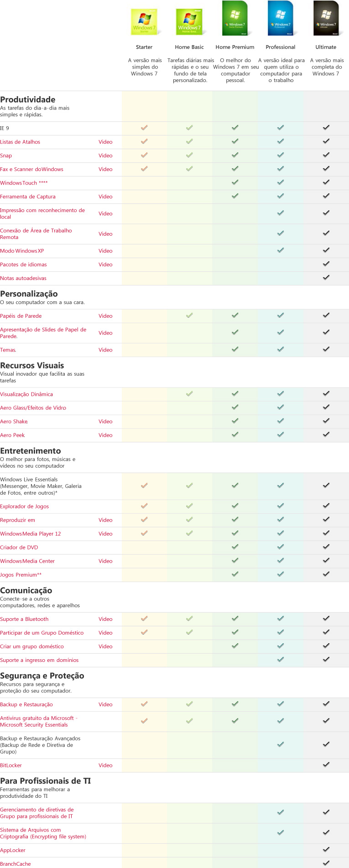Open the Listas de Atalhos link
Screen dimensions: 349x868
(x=20, y=142)
